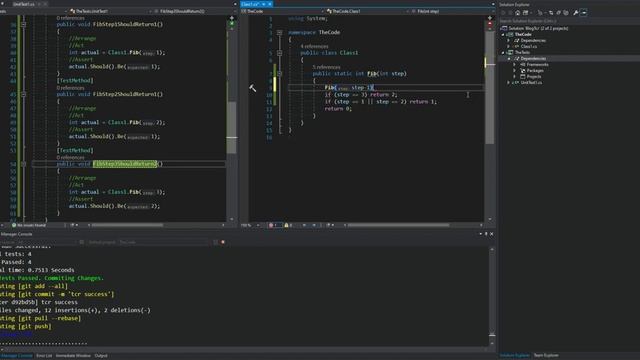This screenshot has height=360, width=640.
Task: Click the red stop button in Package Manager Console
Action: [x=223, y=242]
